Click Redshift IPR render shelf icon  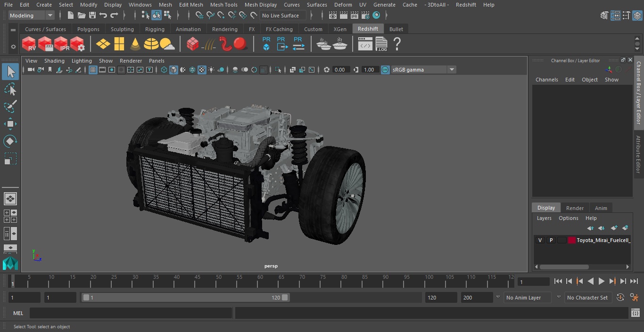(61, 44)
